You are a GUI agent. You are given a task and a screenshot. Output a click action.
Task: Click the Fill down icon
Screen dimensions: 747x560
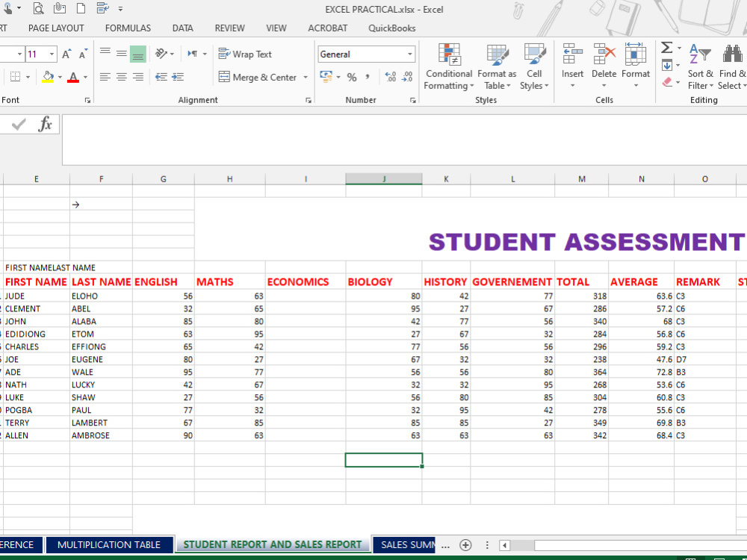click(x=667, y=65)
